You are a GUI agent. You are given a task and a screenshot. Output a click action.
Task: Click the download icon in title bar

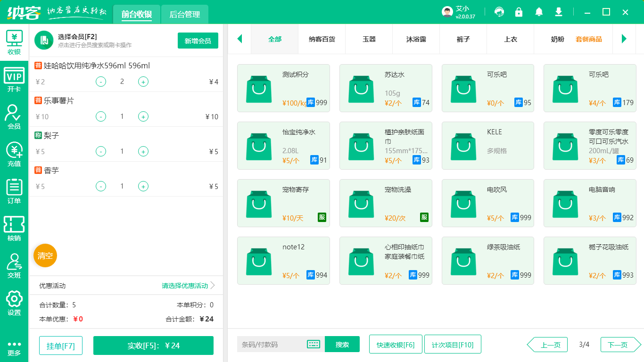[559, 12]
